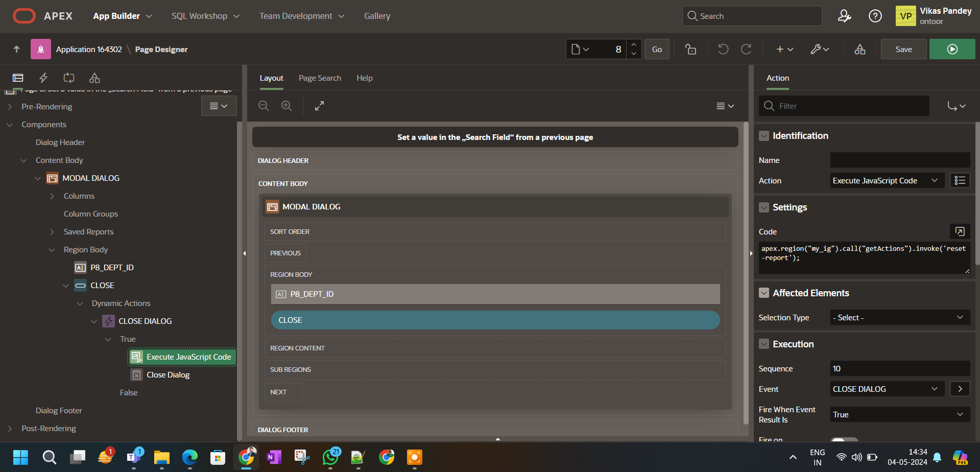This screenshot has width=980, height=472.
Task: Open the Processing tab in the left panel
Action: pos(69,78)
